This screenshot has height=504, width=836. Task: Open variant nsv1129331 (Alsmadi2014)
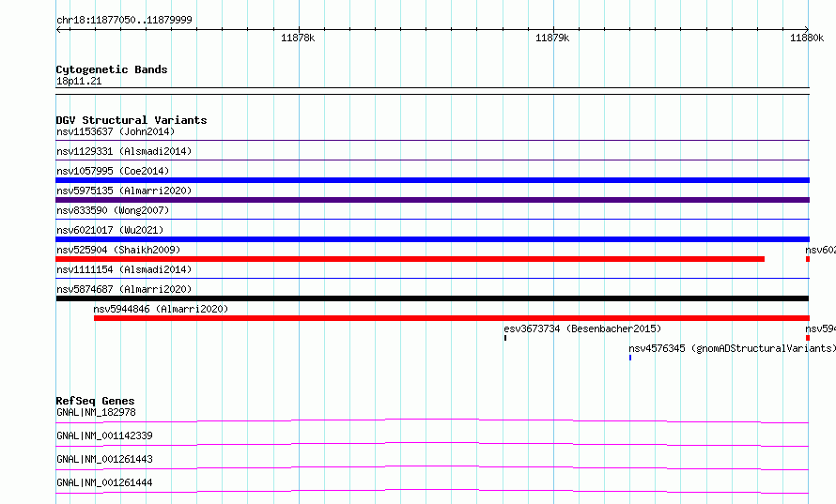pyautogui.click(x=124, y=151)
